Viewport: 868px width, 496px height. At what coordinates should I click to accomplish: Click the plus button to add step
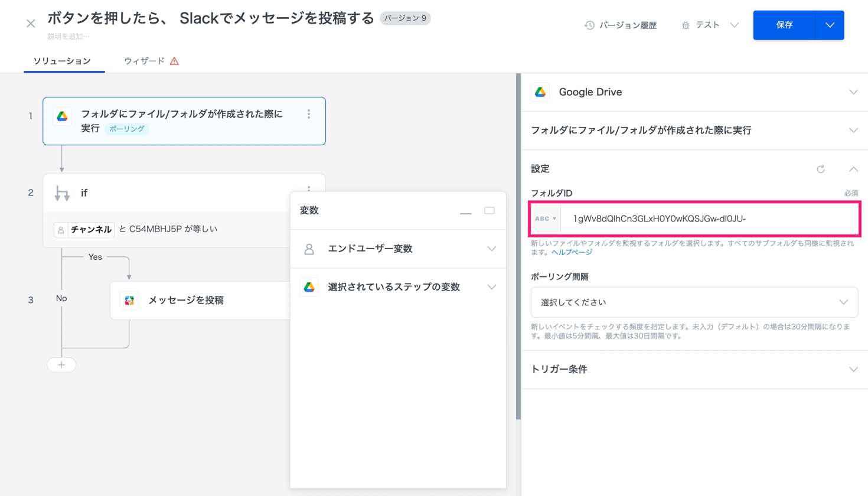[61, 365]
